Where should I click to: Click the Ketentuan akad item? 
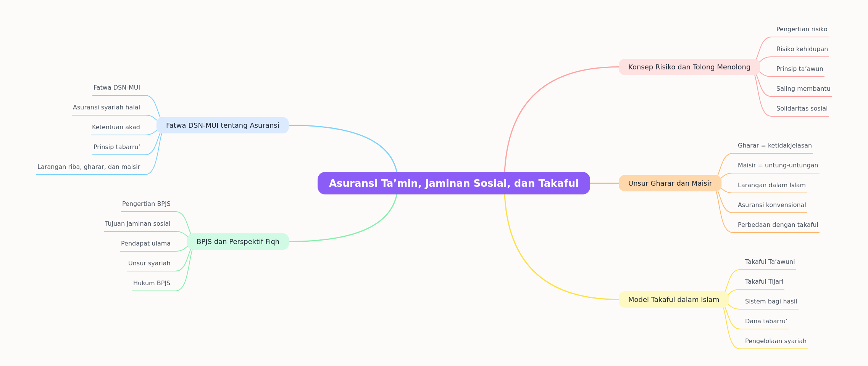tap(116, 127)
